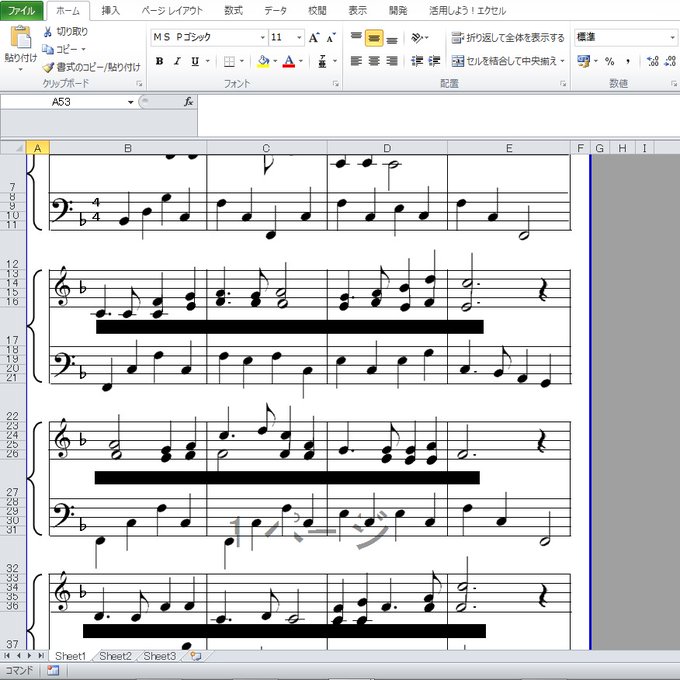Viewport: 680px width, 680px height.
Task: Switch to データ ribbon tab
Action: coord(275,10)
